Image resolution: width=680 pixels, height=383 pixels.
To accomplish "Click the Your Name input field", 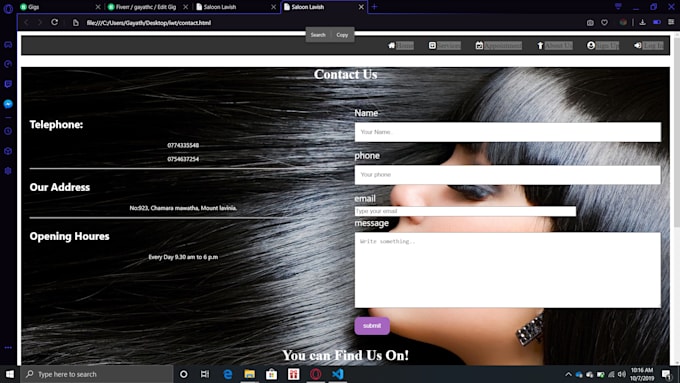I will point(508,132).
